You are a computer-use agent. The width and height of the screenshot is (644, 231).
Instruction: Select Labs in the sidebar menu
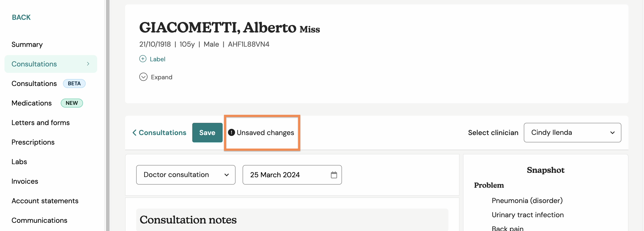click(x=19, y=162)
